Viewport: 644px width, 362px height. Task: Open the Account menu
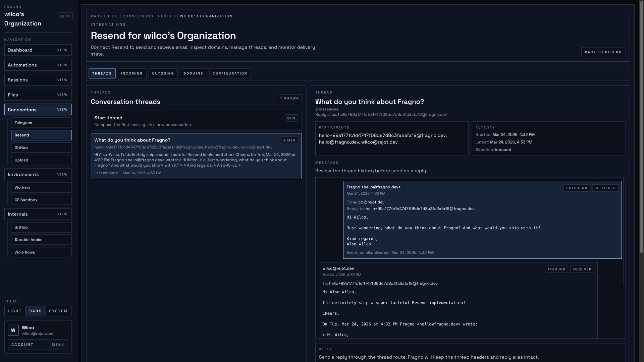[38, 345]
